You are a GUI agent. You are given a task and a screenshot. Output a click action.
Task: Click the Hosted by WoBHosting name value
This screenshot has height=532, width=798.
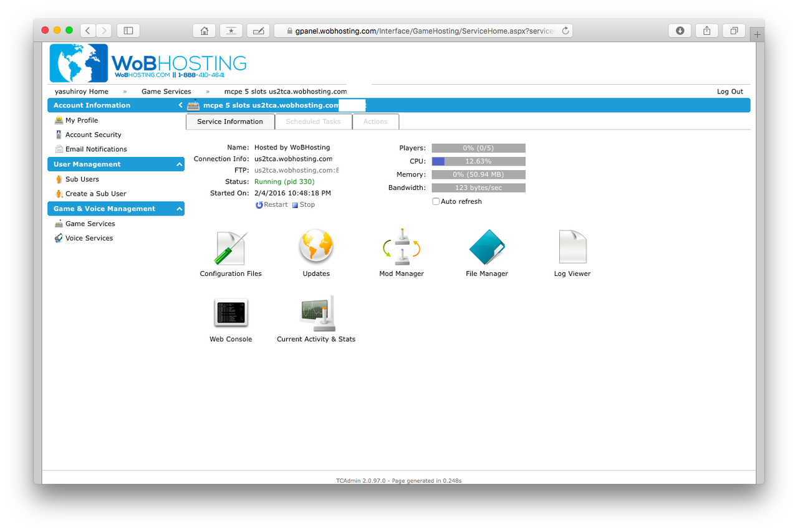coord(292,148)
